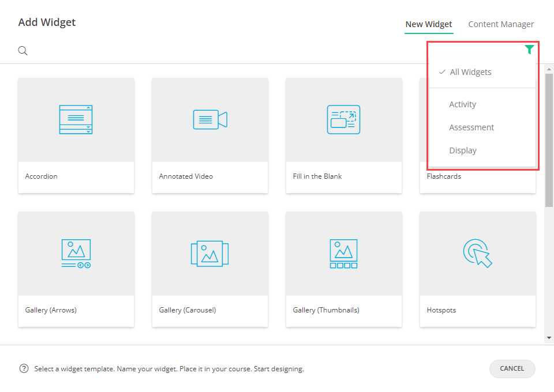Filter widgets by Display
Viewport: 554px width, 392px height.
pos(463,150)
